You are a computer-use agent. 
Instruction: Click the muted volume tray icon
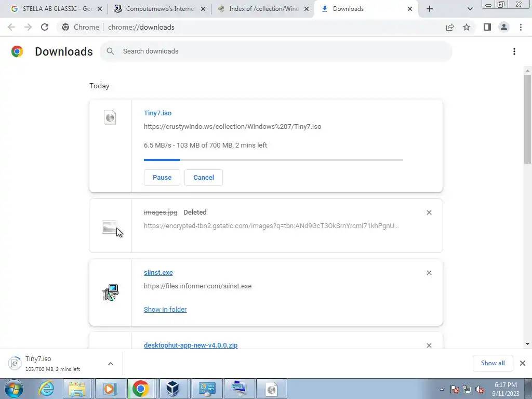pyautogui.click(x=480, y=390)
